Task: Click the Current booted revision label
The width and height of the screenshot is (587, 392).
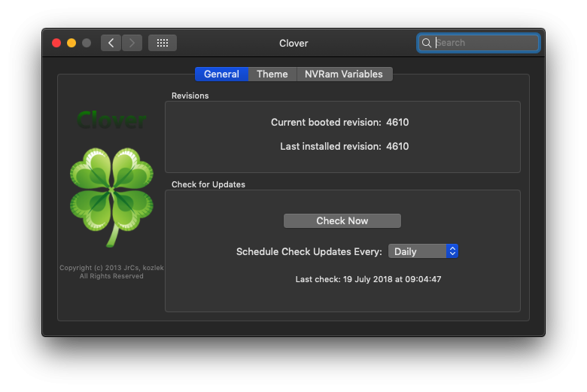Action: tap(326, 123)
